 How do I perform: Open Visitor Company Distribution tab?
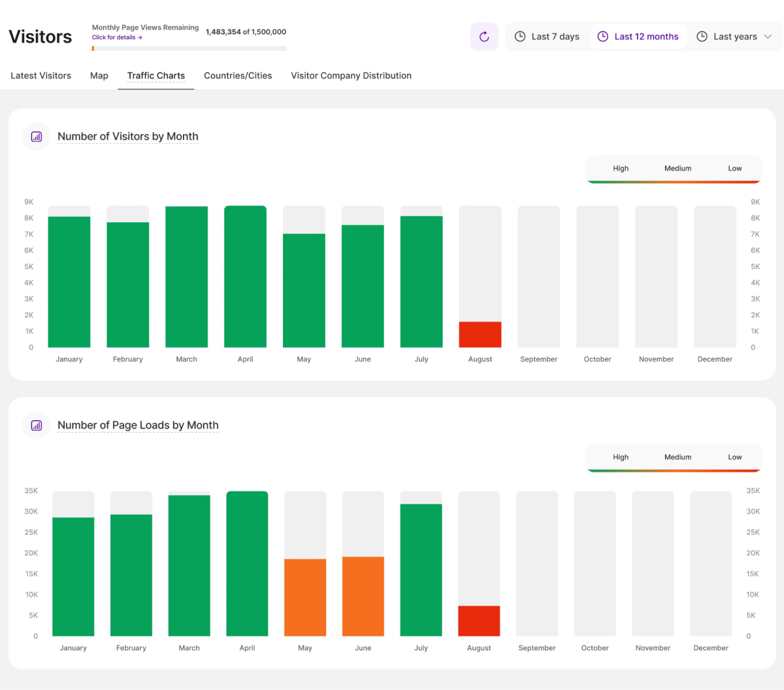pos(351,76)
